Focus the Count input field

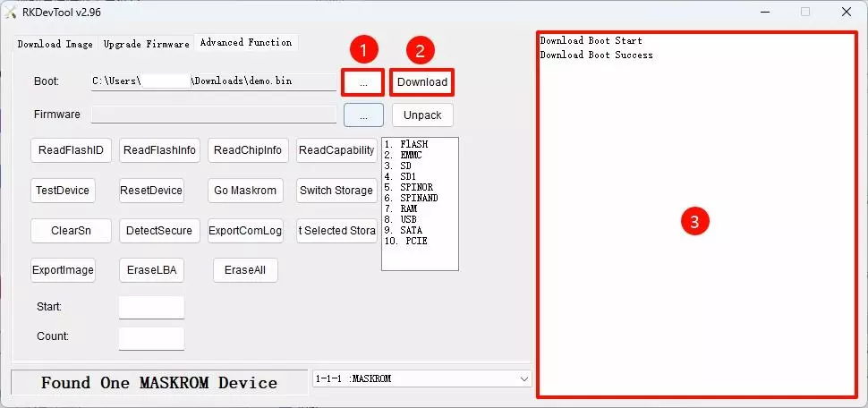point(151,337)
